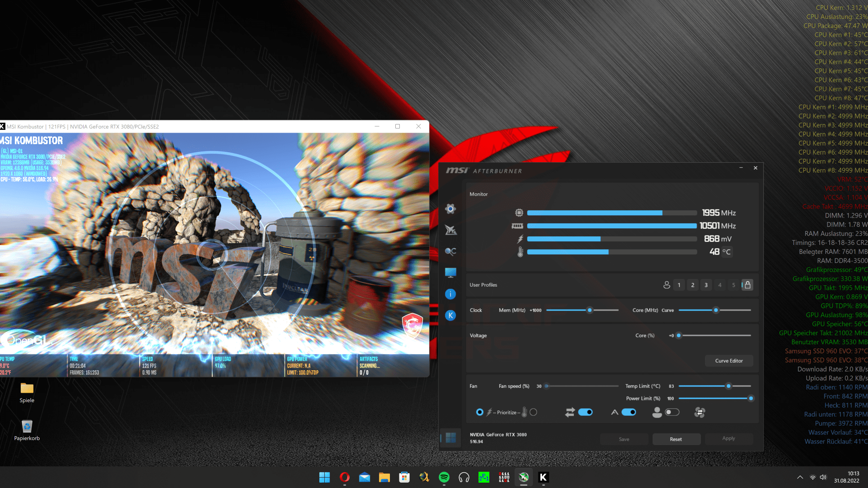Open the green Prime95 icon in taskbar
868x488 pixels.
pyautogui.click(x=484, y=477)
